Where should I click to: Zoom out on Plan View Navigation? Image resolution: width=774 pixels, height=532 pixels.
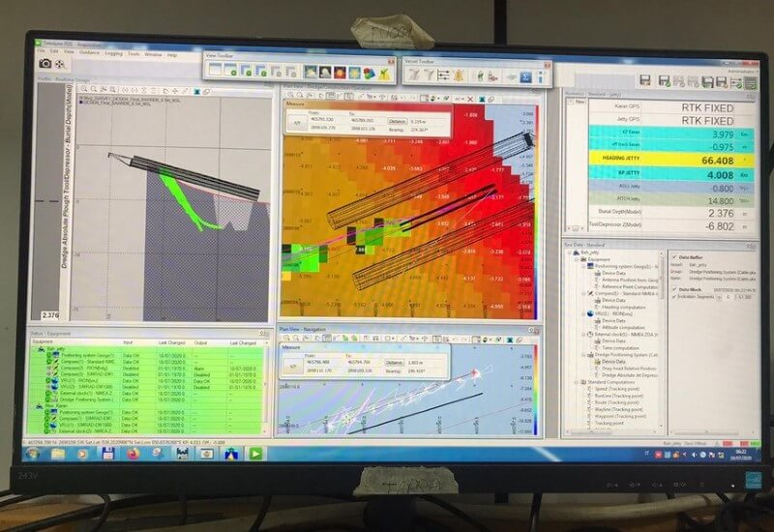click(x=296, y=338)
